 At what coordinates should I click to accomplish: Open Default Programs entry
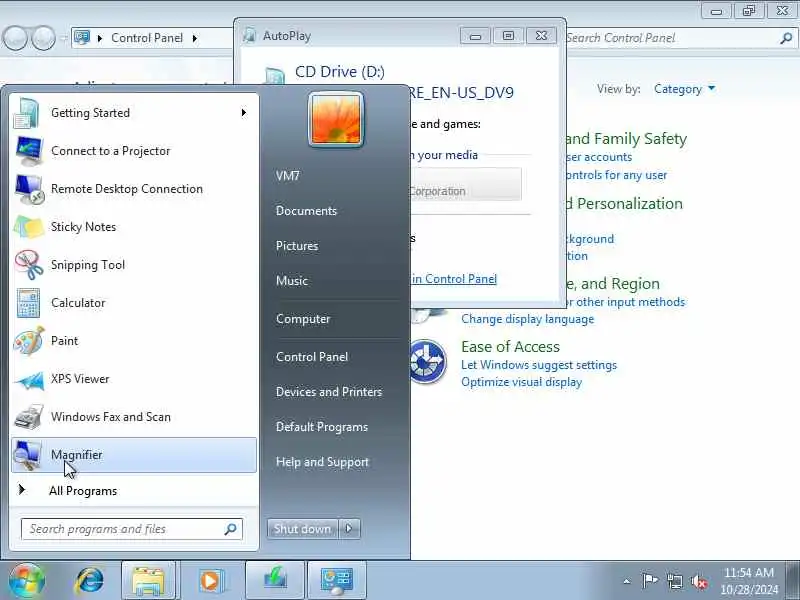point(321,427)
